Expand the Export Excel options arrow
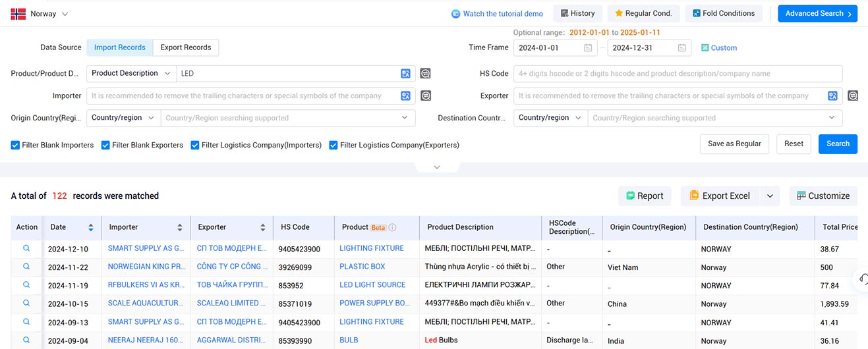Image resolution: width=868 pixels, height=349 pixels. tap(770, 196)
